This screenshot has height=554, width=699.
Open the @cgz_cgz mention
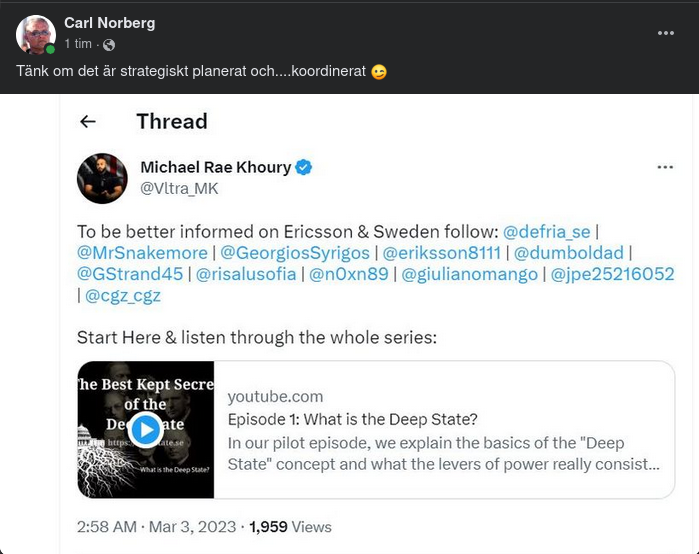122,295
